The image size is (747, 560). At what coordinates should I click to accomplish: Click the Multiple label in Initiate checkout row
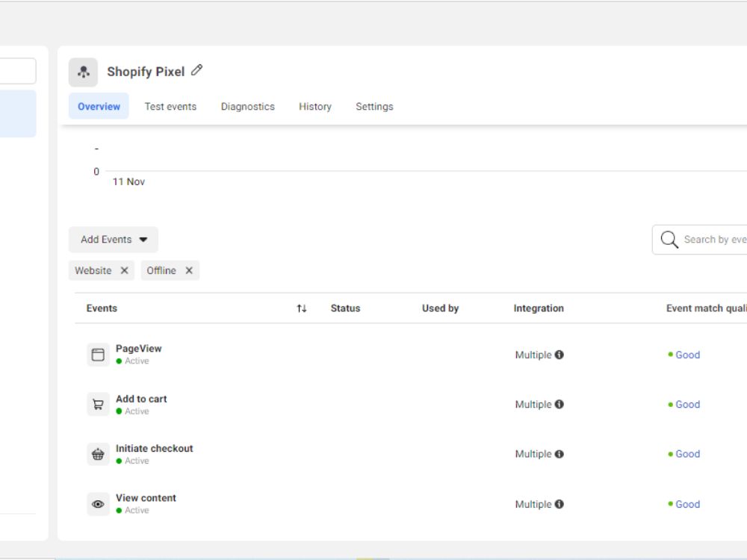click(x=533, y=454)
